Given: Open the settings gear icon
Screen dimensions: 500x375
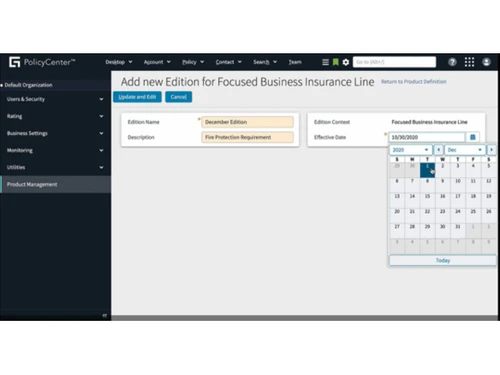Looking at the screenshot, I should pos(346,62).
